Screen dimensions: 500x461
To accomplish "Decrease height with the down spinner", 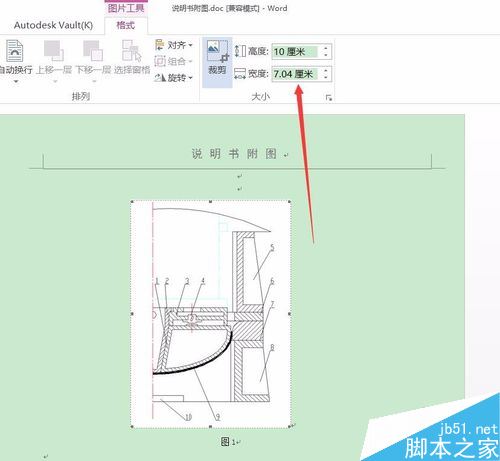I will click(326, 55).
